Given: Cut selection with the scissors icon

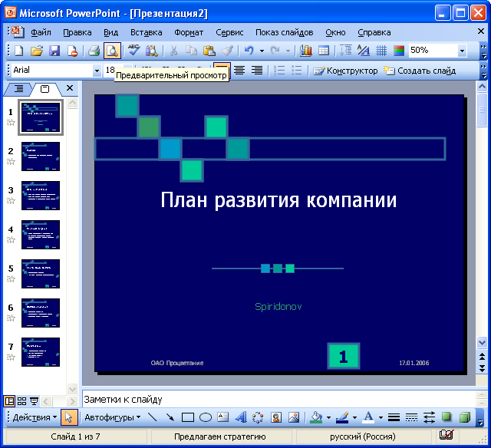Looking at the screenshot, I should click(173, 51).
